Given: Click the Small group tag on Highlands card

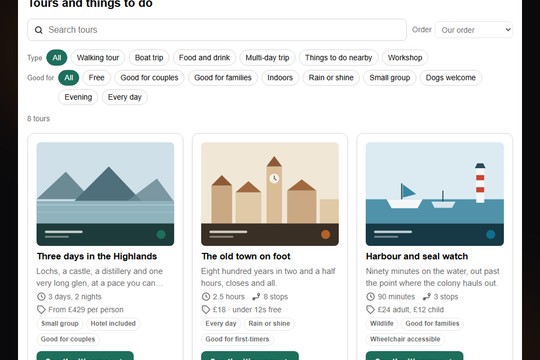Looking at the screenshot, I should [60, 324].
